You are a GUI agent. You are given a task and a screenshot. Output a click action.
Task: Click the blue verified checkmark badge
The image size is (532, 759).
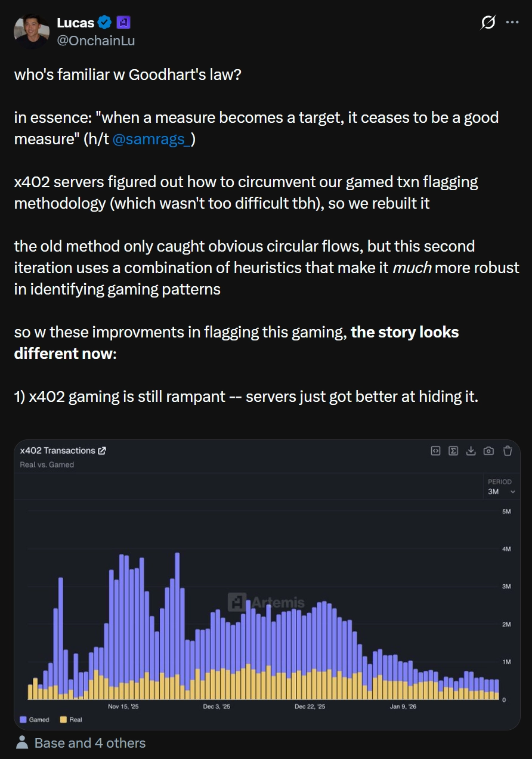click(105, 23)
